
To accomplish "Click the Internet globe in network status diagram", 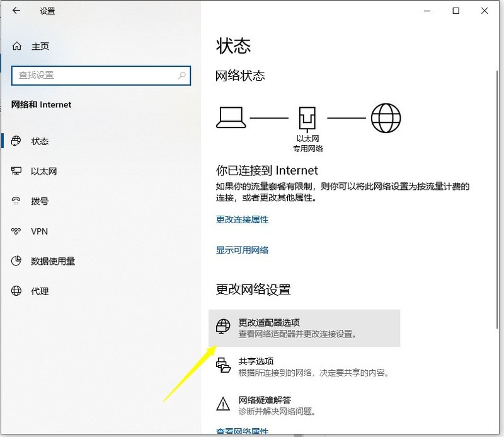I will [385, 117].
